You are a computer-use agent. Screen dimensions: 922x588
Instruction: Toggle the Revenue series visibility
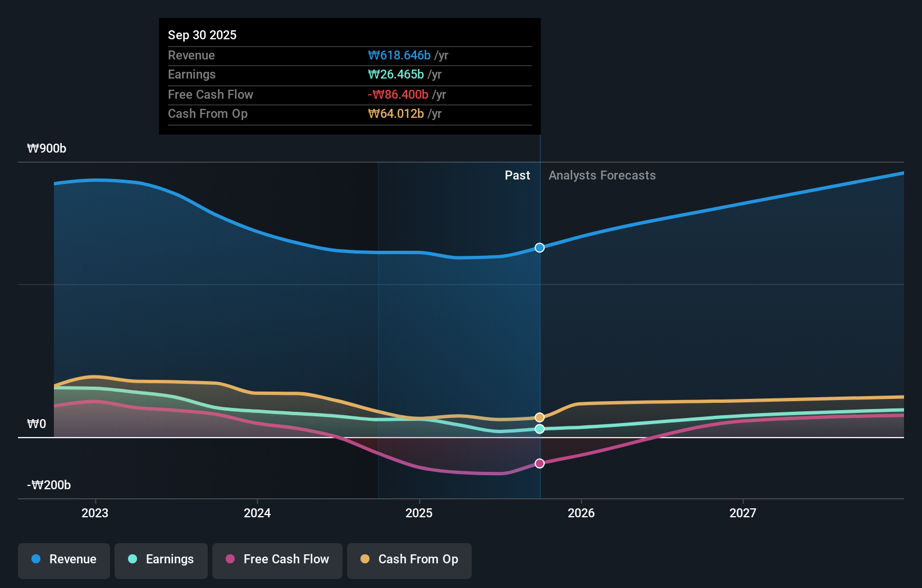[x=63, y=559]
